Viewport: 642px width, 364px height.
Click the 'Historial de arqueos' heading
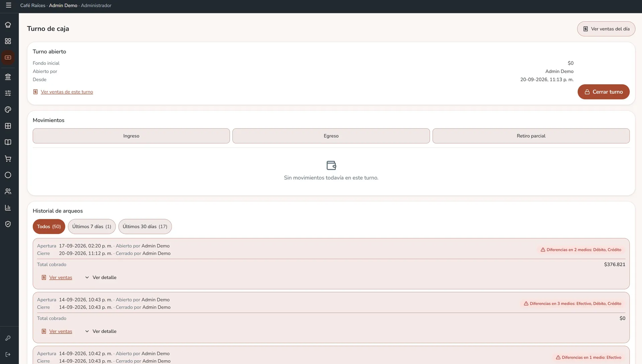[58, 211]
